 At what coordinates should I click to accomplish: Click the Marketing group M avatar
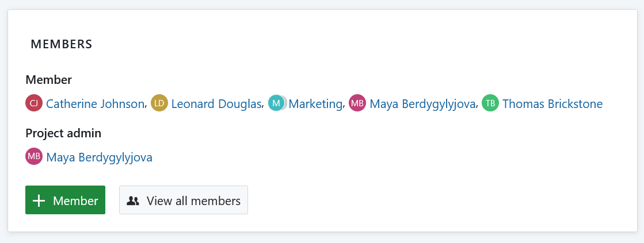click(276, 103)
